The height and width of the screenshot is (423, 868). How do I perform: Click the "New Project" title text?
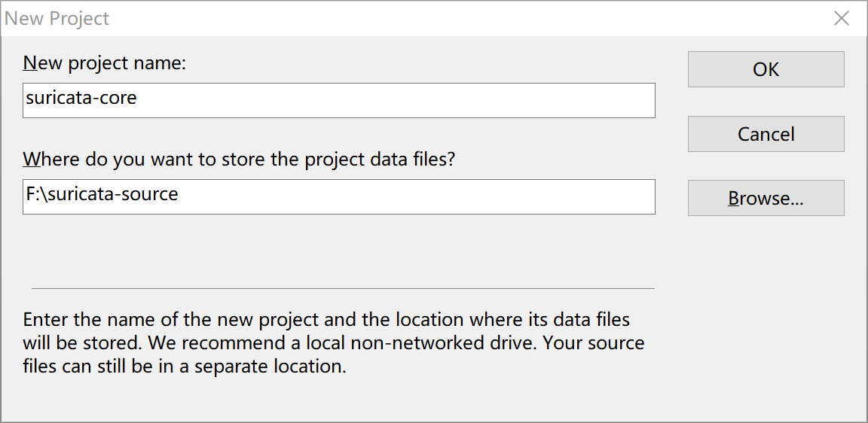tap(57, 19)
